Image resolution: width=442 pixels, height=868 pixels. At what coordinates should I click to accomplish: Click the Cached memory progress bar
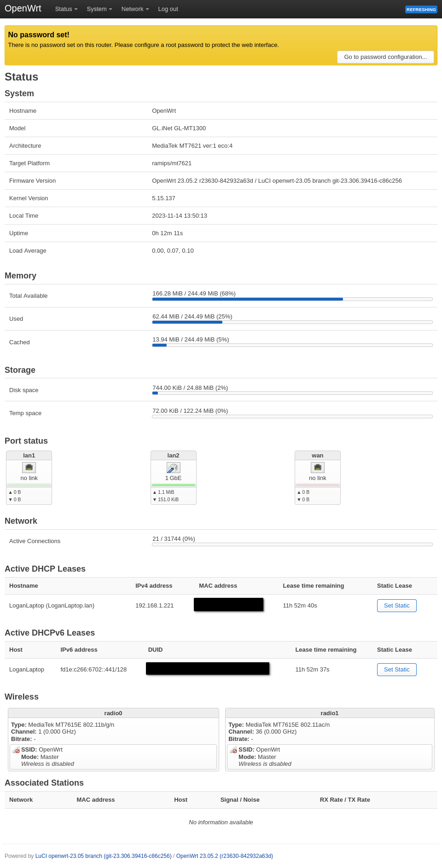[292, 345]
